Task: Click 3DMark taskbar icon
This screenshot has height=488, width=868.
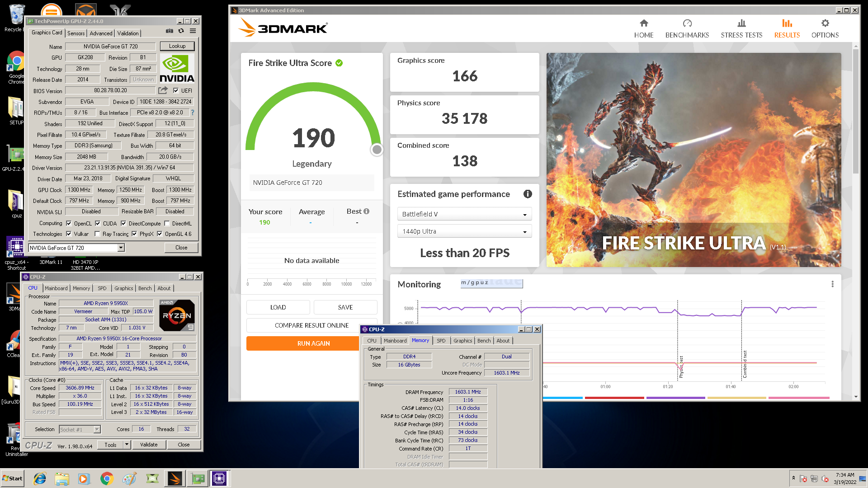Action: click(175, 479)
